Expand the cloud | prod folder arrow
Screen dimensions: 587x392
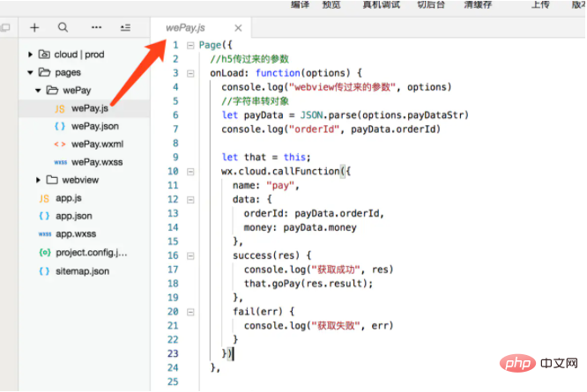pyautogui.click(x=30, y=55)
